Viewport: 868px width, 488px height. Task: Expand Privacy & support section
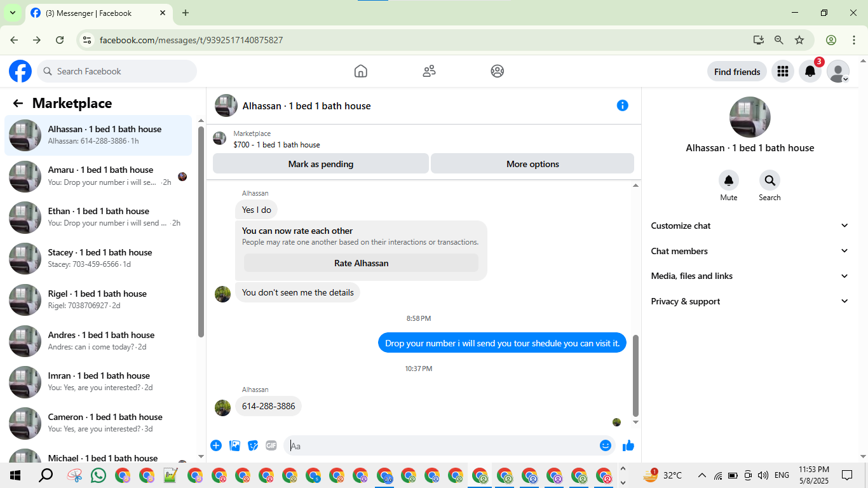click(750, 301)
